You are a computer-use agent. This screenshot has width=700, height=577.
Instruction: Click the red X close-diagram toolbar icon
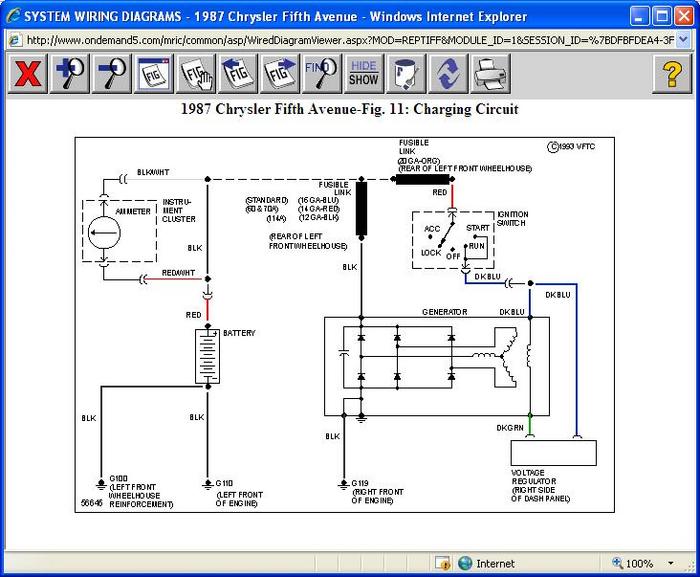point(28,74)
